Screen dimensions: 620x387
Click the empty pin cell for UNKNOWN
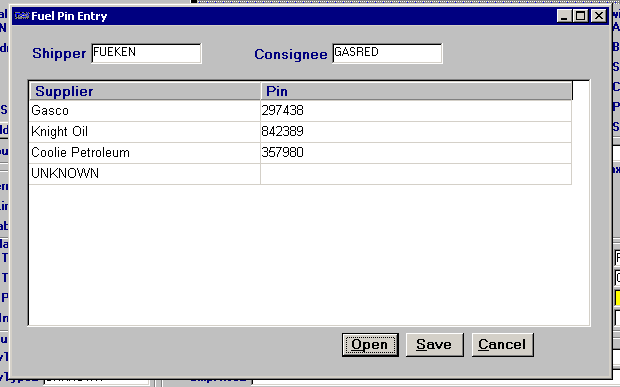416,174
